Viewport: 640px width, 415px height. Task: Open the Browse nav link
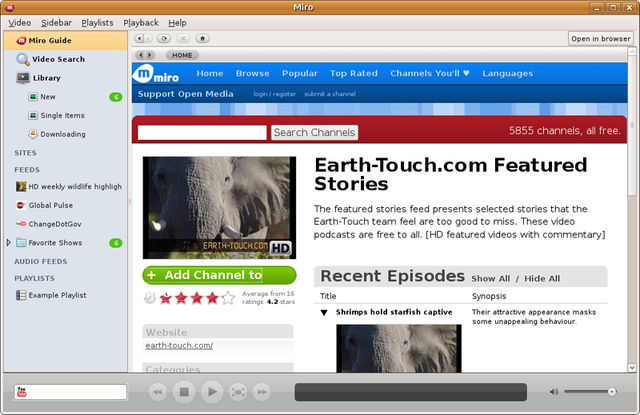click(x=253, y=73)
